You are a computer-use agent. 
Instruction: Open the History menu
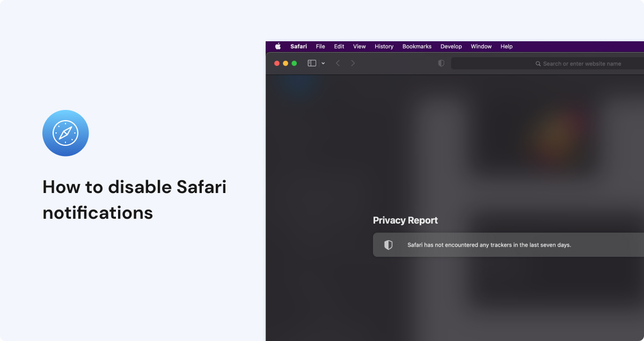click(x=384, y=47)
